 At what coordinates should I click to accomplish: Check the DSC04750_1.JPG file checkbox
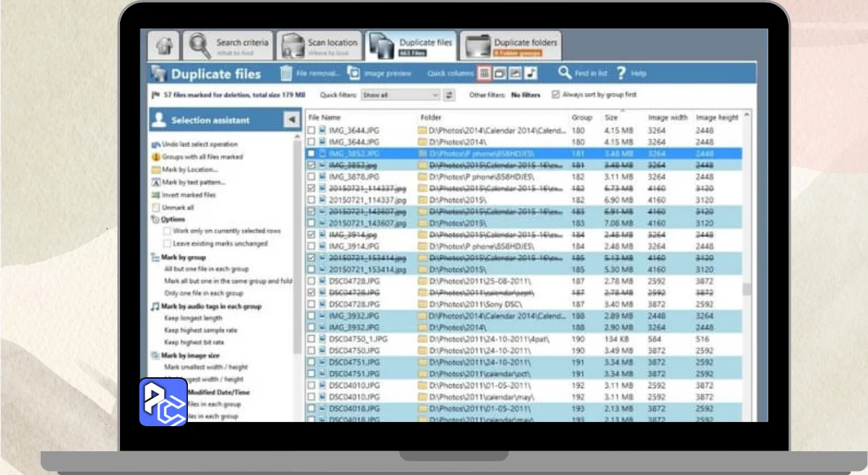pyautogui.click(x=311, y=339)
